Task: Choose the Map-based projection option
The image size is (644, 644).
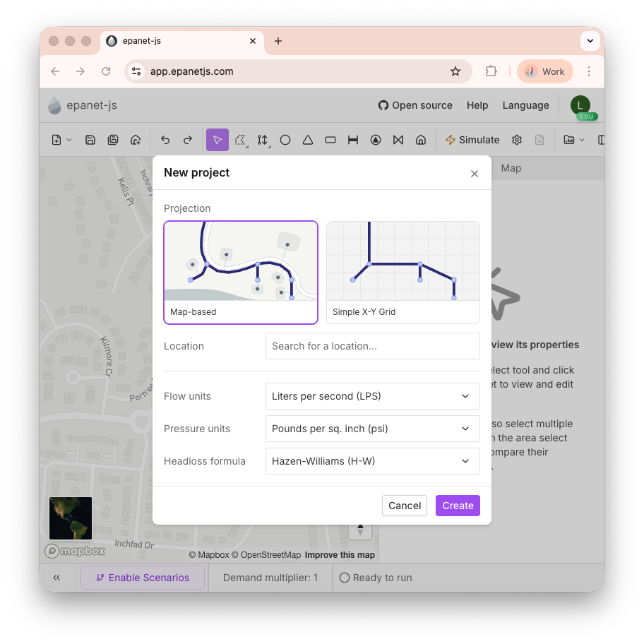Action: coord(241,272)
